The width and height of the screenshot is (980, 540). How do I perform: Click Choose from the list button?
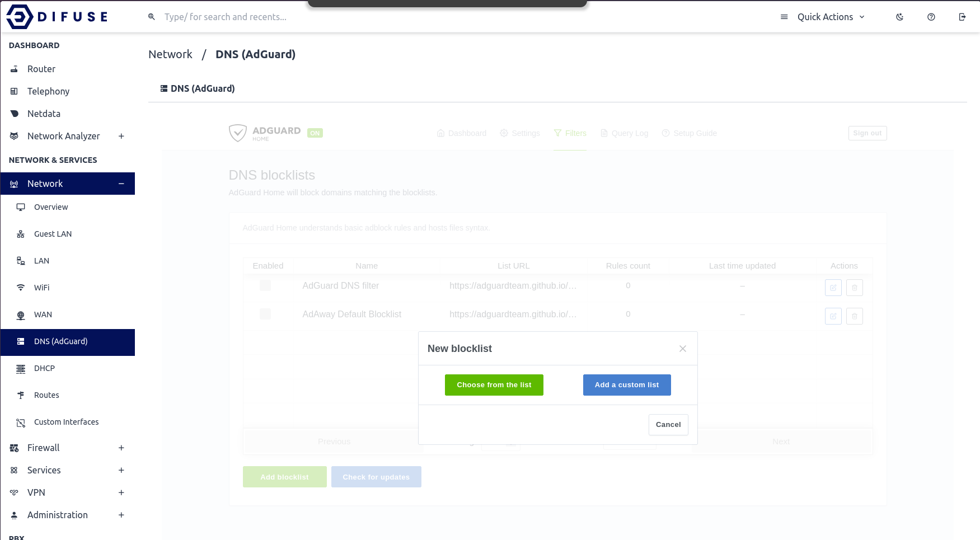pos(494,385)
